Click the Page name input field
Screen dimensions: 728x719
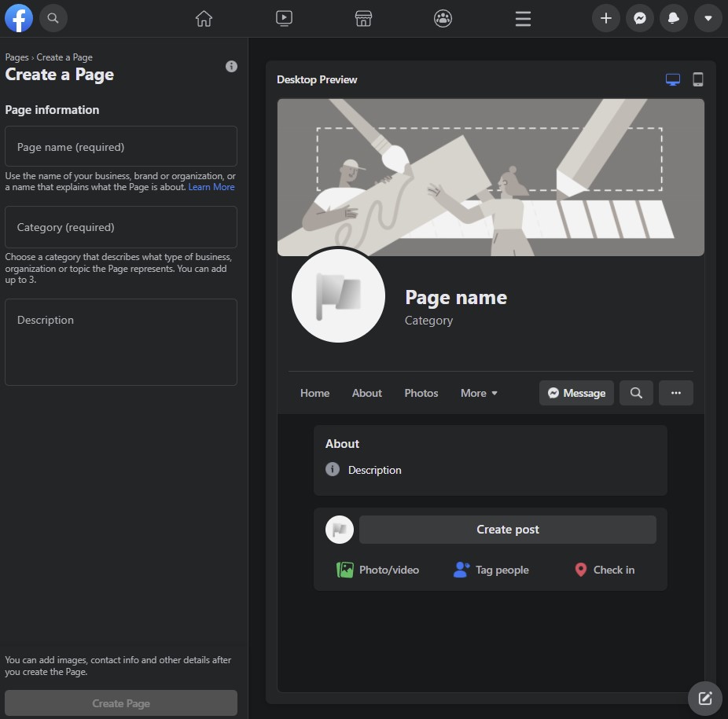121,147
